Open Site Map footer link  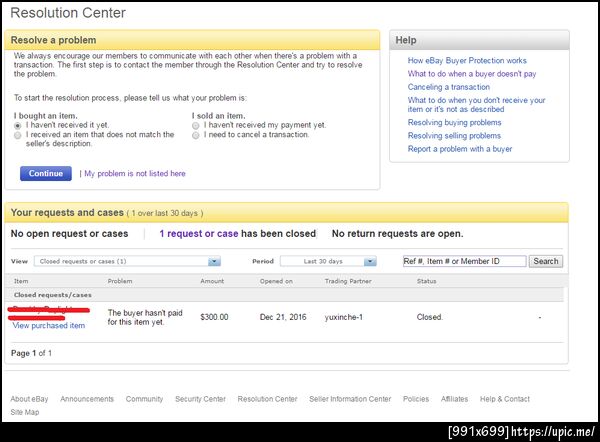click(25, 413)
